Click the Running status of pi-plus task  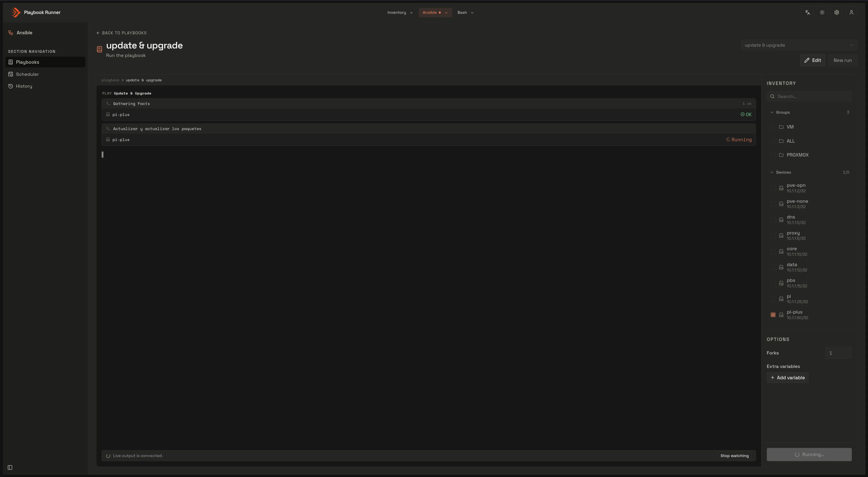(x=739, y=140)
